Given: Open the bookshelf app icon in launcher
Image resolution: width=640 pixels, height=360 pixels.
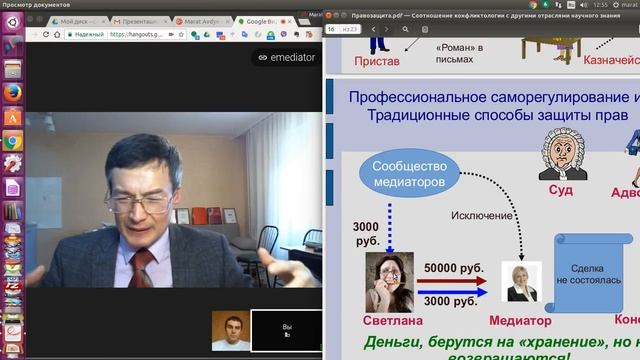Looking at the screenshot, I should [x=12, y=211].
